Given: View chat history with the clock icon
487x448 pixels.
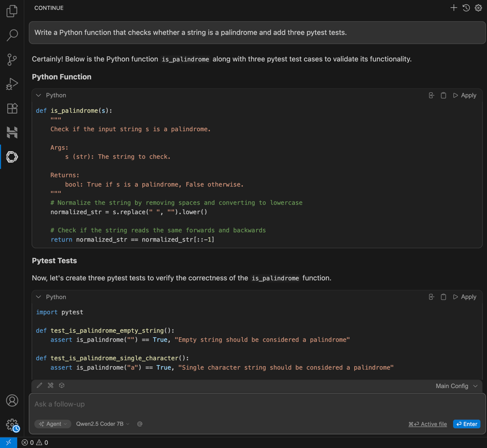Looking at the screenshot, I should pyautogui.click(x=466, y=8).
